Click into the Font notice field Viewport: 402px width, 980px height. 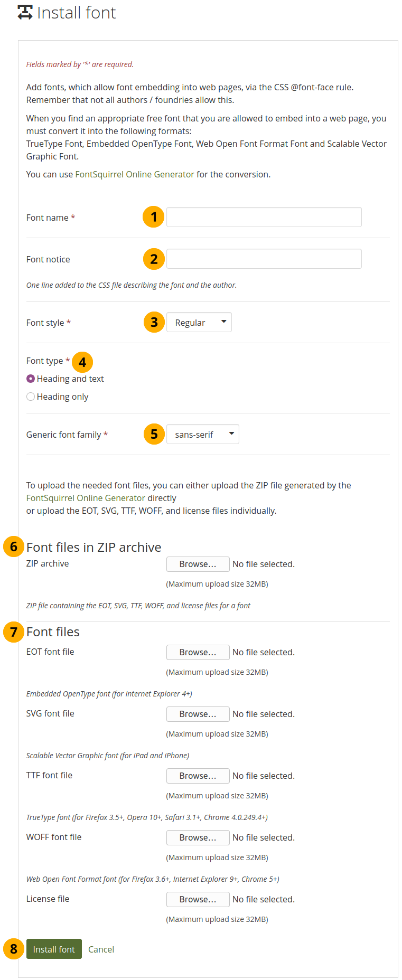click(x=264, y=259)
